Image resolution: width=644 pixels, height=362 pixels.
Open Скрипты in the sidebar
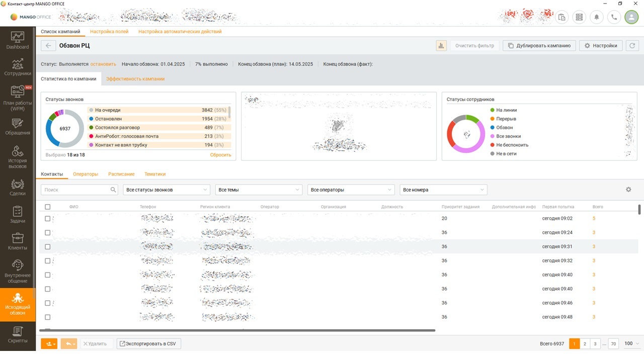(18, 334)
